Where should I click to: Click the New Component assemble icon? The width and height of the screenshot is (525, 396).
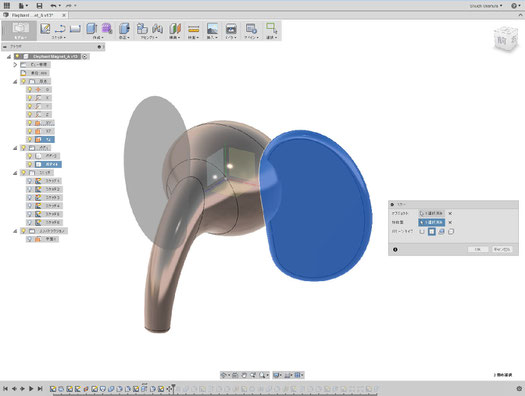tap(142, 28)
